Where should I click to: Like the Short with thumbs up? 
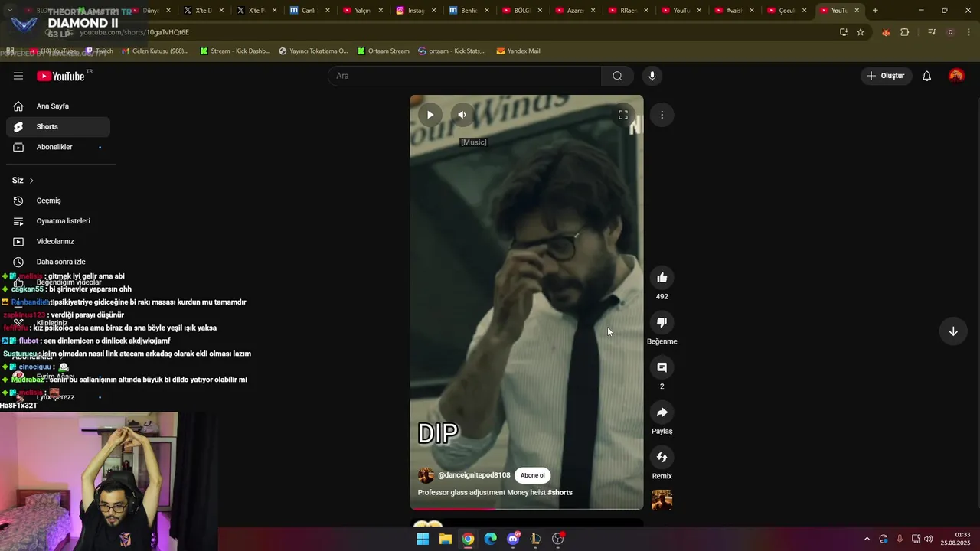pos(662,278)
